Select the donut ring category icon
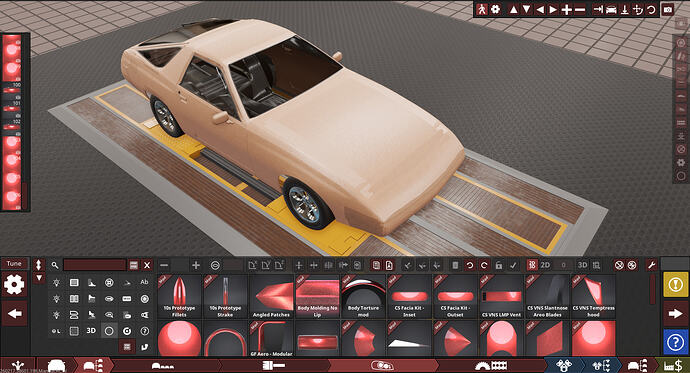690x373 pixels. click(x=127, y=331)
